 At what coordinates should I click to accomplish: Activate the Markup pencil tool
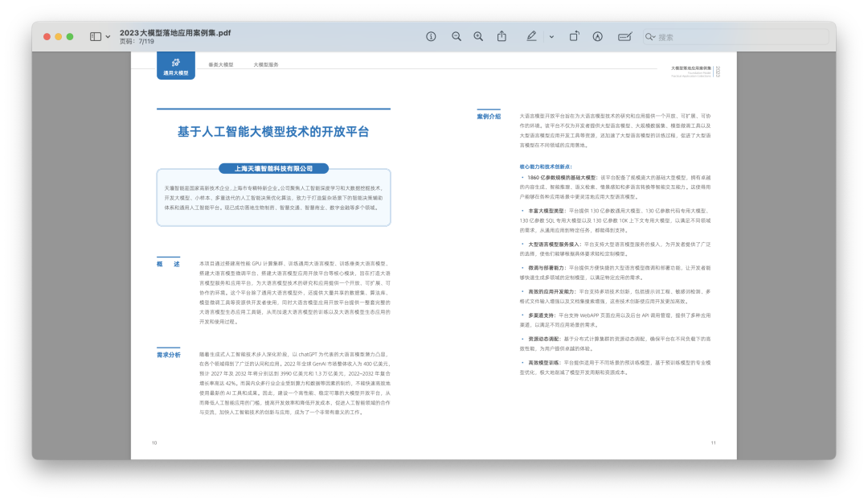(530, 36)
